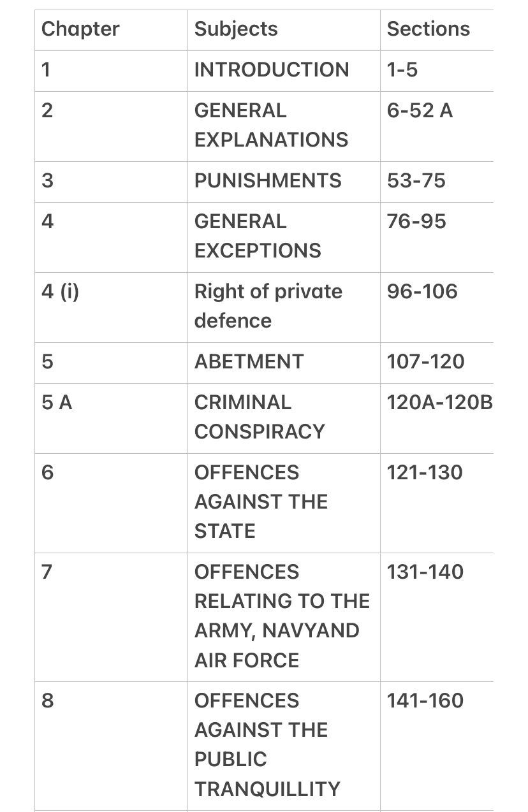528x812 pixels.
Task: Select the INTRODUCTION subject cell
Action: pyautogui.click(x=272, y=70)
